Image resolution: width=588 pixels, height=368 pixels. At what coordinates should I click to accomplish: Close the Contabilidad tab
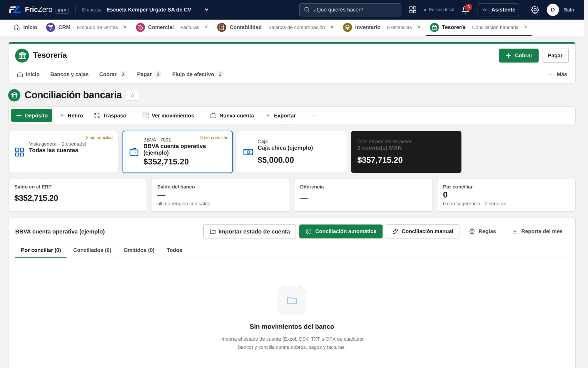pos(332,27)
